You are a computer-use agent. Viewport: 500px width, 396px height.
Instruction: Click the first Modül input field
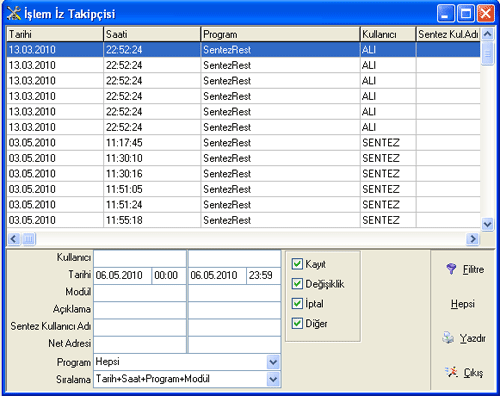coord(140,293)
